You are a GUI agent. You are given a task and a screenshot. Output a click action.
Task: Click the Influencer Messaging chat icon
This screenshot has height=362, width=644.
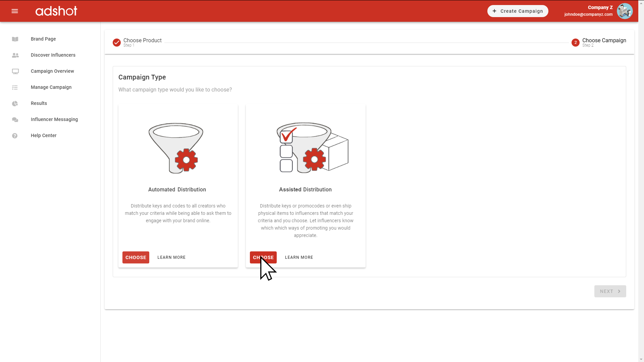15,120
